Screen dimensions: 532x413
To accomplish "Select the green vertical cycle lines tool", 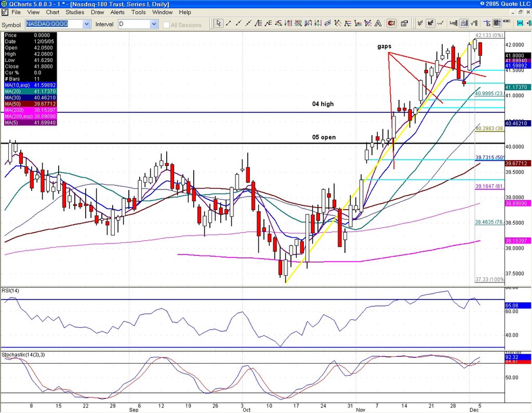I will pyautogui.click(x=318, y=23).
